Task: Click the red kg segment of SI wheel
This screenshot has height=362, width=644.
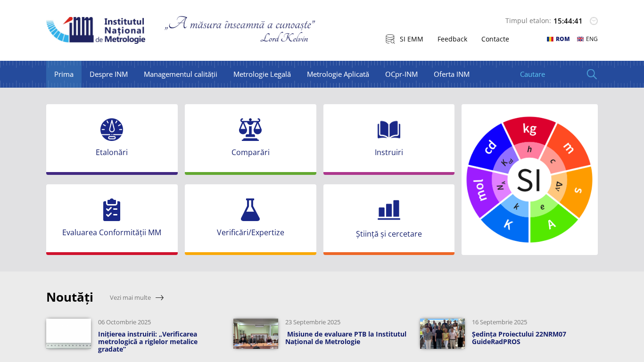Action: click(529, 129)
